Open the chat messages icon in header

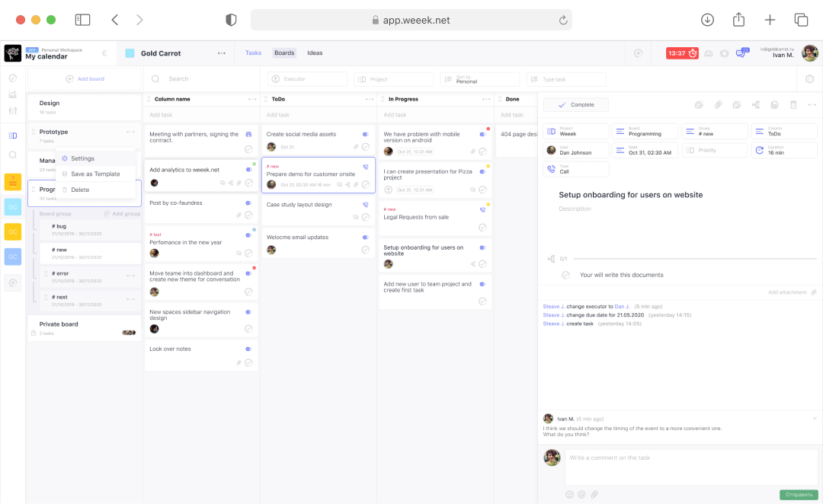[741, 53]
